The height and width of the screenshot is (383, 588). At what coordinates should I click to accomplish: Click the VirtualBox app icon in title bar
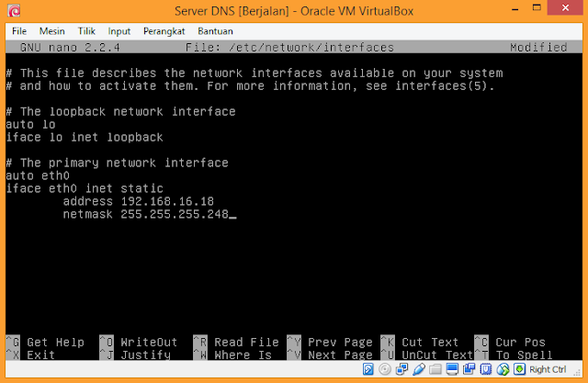pyautogui.click(x=14, y=11)
